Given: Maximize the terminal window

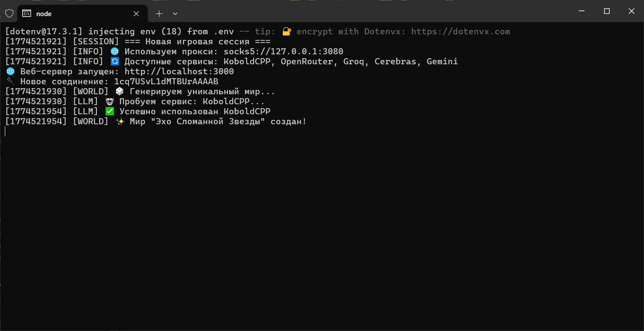Looking at the screenshot, I should pos(607,11).
